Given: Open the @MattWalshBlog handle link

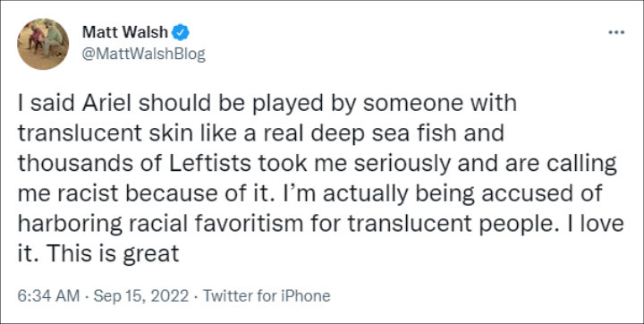Looking at the screenshot, I should [144, 55].
